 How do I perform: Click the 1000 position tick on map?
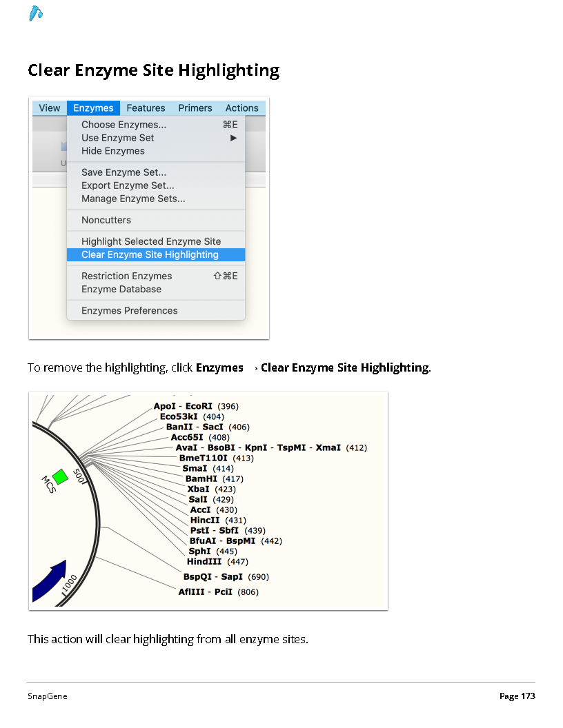pyautogui.click(x=69, y=584)
